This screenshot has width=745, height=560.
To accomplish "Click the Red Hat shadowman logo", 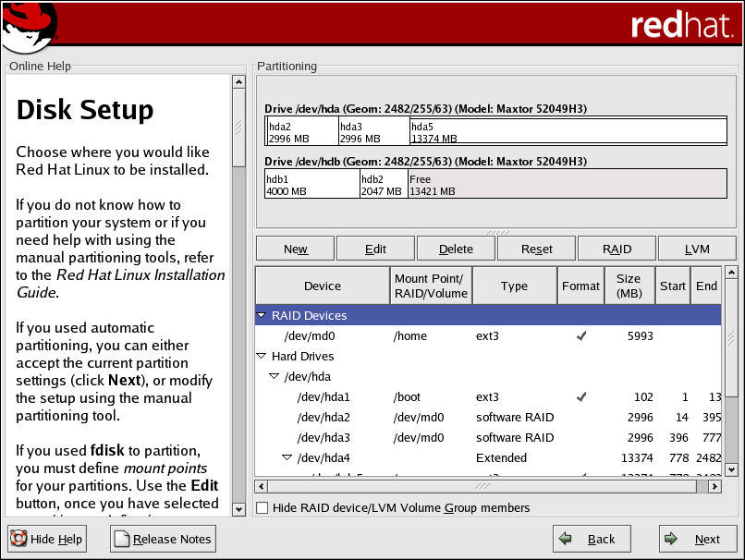I will coord(30,28).
